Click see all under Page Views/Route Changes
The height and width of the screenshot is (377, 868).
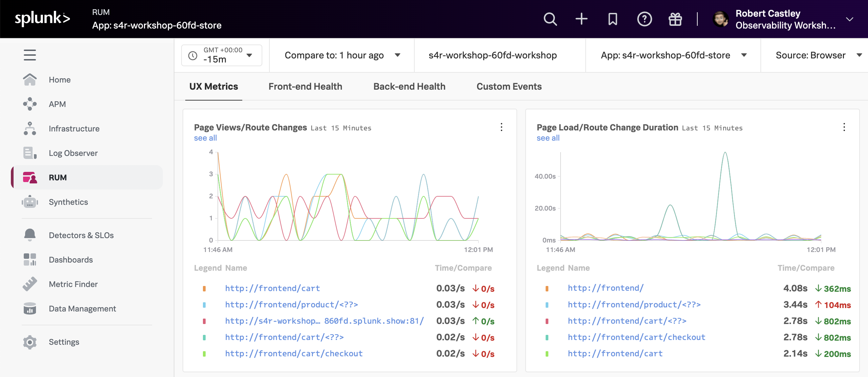tap(205, 138)
